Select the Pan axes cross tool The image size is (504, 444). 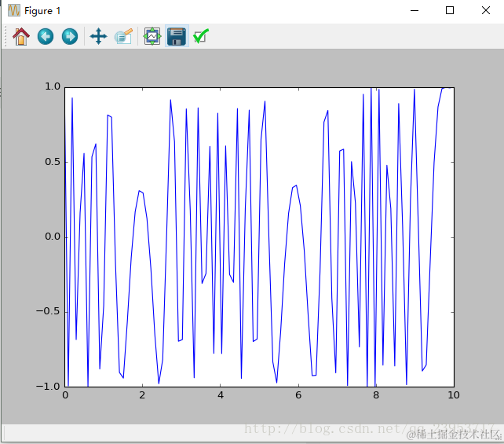[98, 36]
